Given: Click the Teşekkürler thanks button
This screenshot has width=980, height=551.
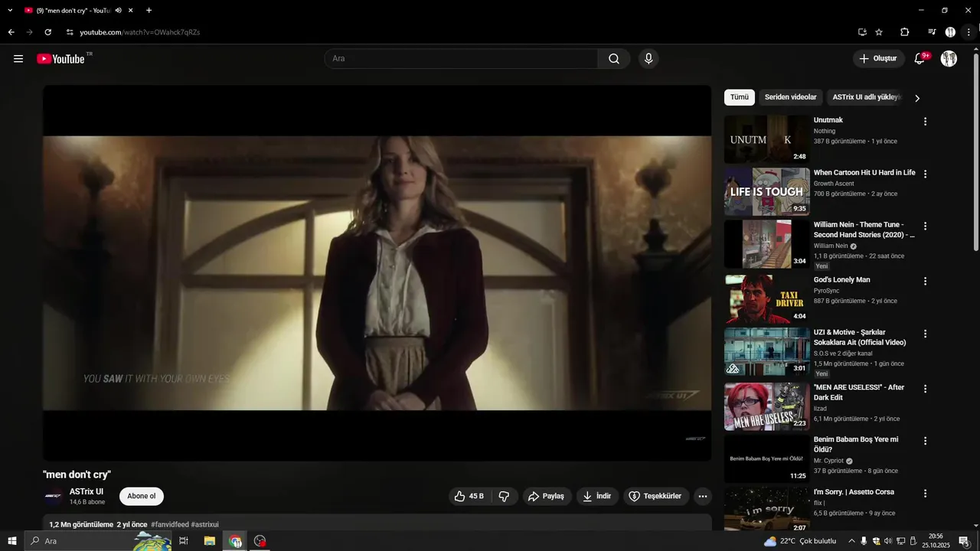Looking at the screenshot, I should (x=656, y=496).
